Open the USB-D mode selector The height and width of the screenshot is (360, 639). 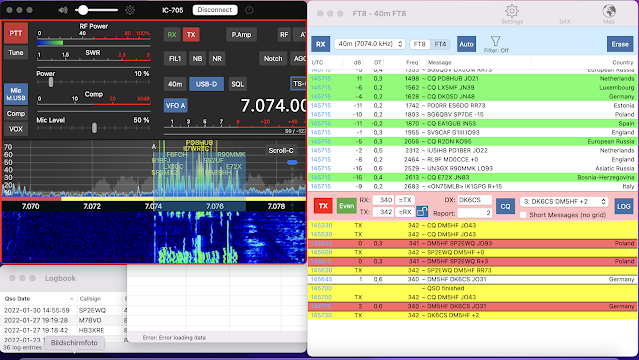[206, 84]
